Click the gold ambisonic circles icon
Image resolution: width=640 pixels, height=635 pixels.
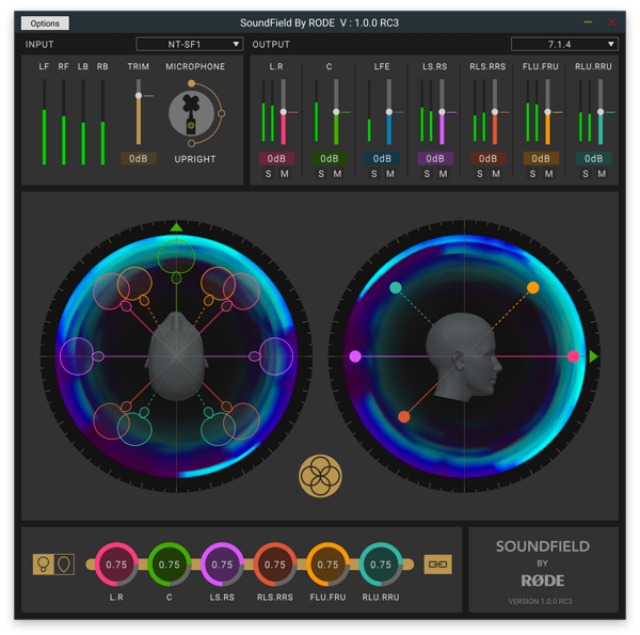point(320,476)
